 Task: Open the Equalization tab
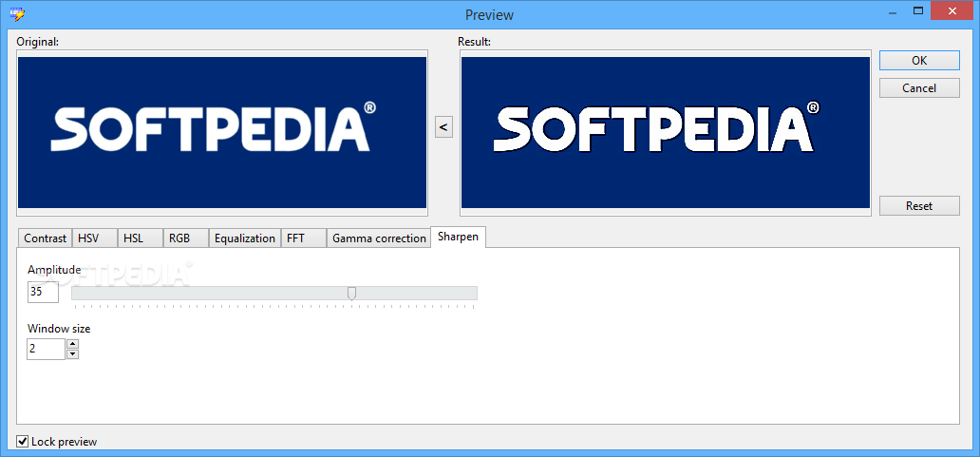coord(244,238)
